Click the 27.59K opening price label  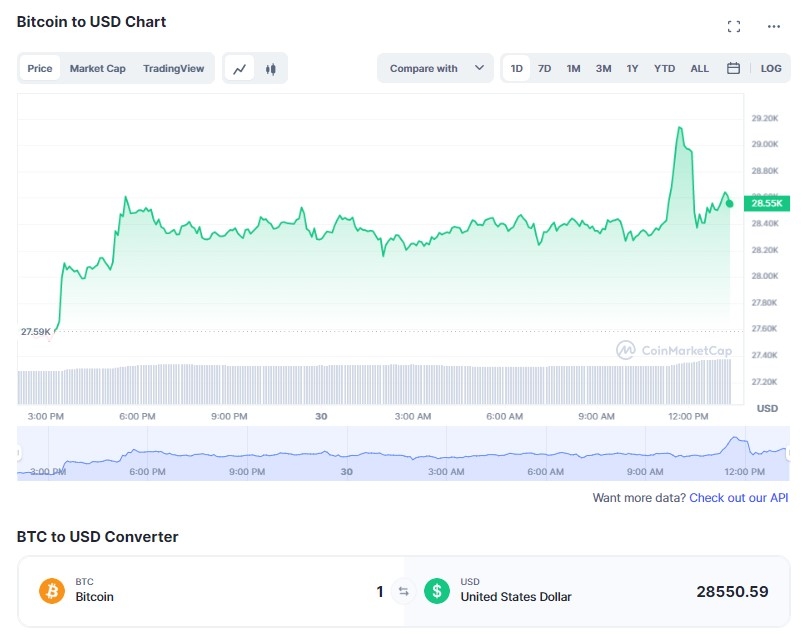[35, 332]
